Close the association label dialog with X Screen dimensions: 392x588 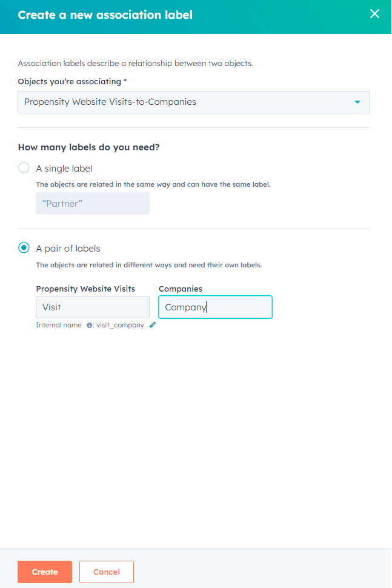pos(374,14)
